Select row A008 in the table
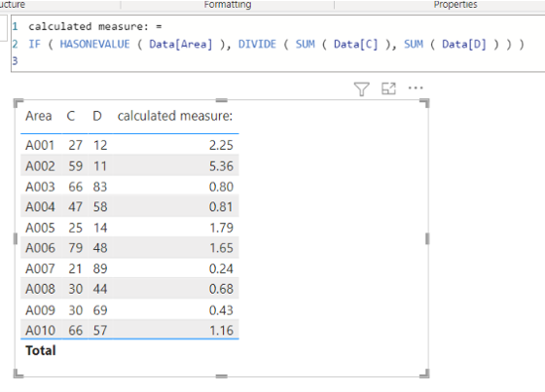Screen dimensions: 545x392 129,289
